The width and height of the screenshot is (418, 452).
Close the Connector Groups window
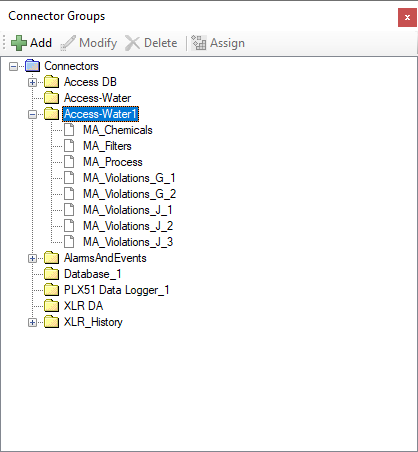point(407,18)
